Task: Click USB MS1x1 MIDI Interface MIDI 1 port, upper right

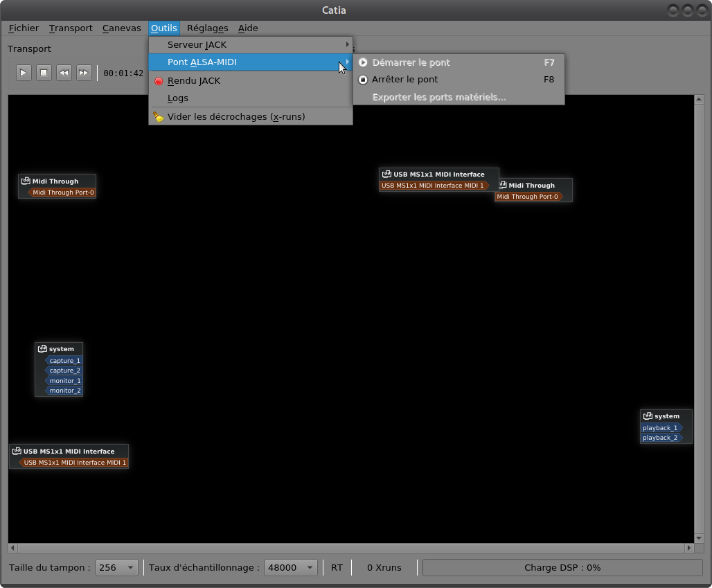Action: pyautogui.click(x=434, y=185)
